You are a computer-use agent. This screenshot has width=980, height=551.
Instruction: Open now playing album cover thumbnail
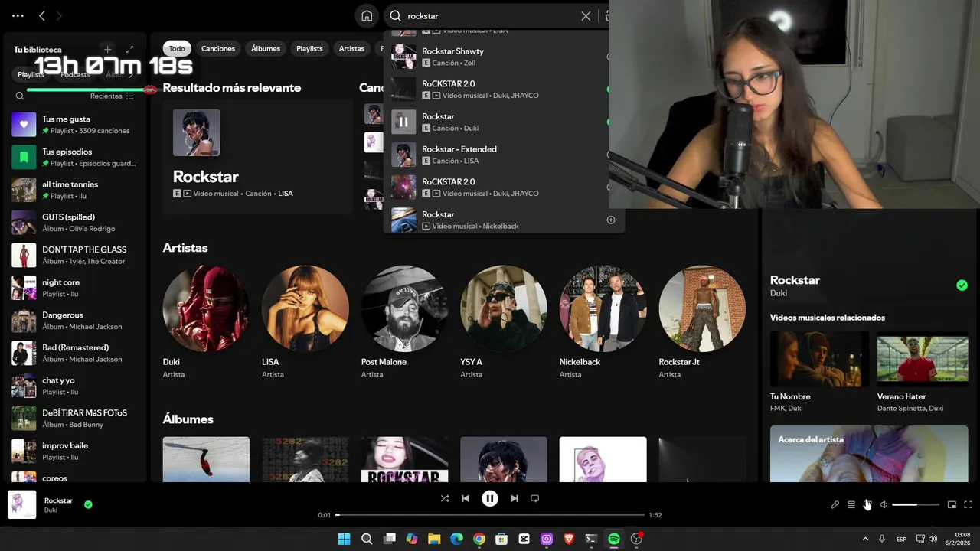(21, 505)
